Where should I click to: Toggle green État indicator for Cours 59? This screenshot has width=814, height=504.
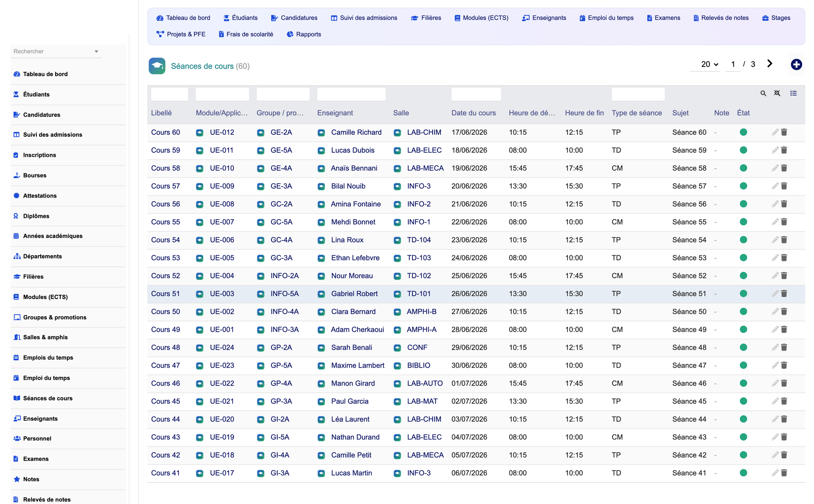[743, 150]
